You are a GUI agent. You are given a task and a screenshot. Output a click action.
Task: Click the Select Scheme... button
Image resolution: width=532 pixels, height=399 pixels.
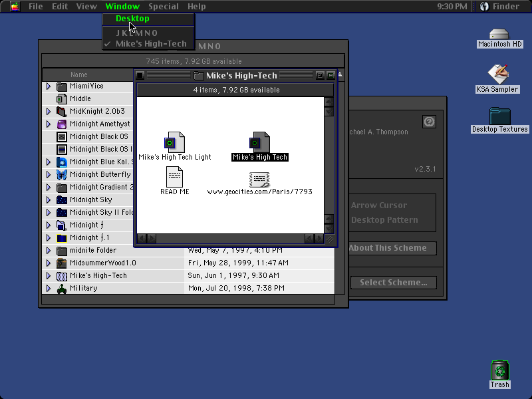tap(394, 283)
